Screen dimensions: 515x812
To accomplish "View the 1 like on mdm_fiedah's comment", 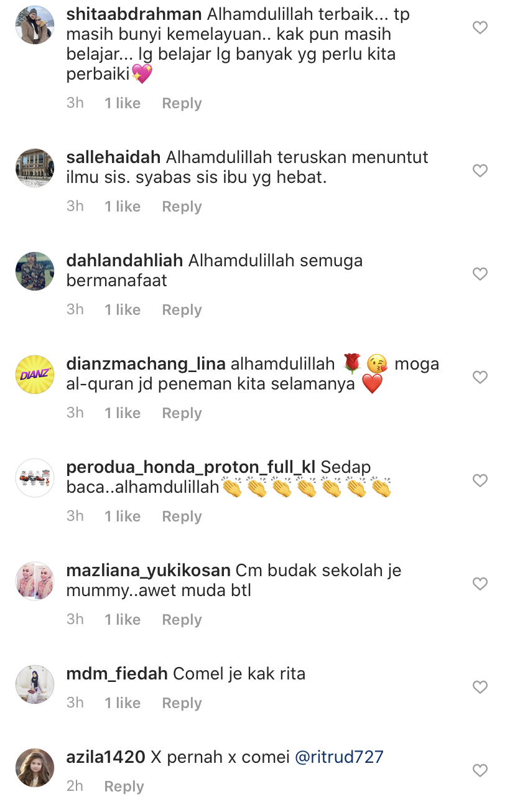I will click(x=123, y=702).
